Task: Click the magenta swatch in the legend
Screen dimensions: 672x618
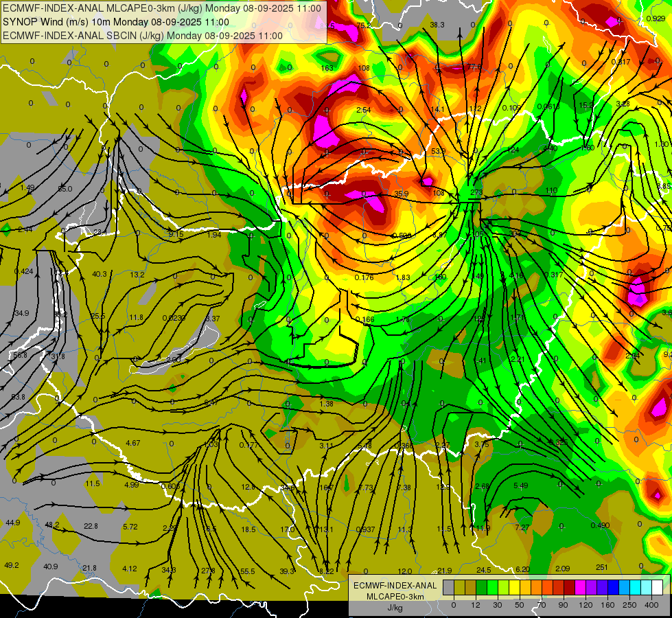Action: pos(580,587)
